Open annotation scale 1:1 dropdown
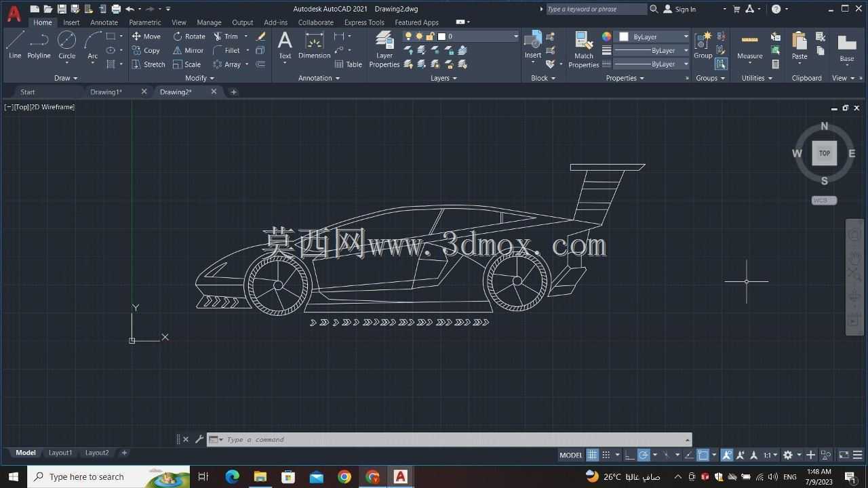 click(770, 455)
